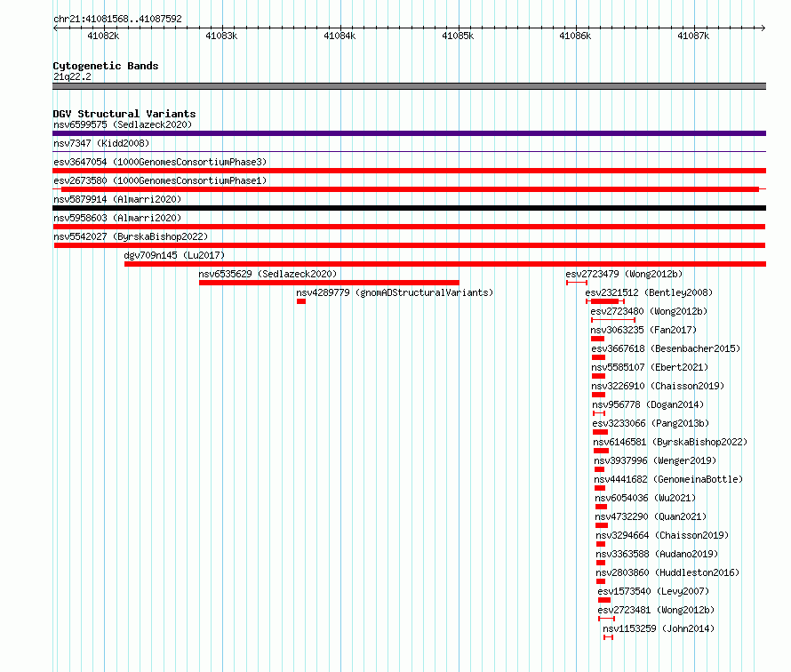Click nsv1153259 (John2014) label
This screenshot has width=791, height=672.
click(x=659, y=628)
